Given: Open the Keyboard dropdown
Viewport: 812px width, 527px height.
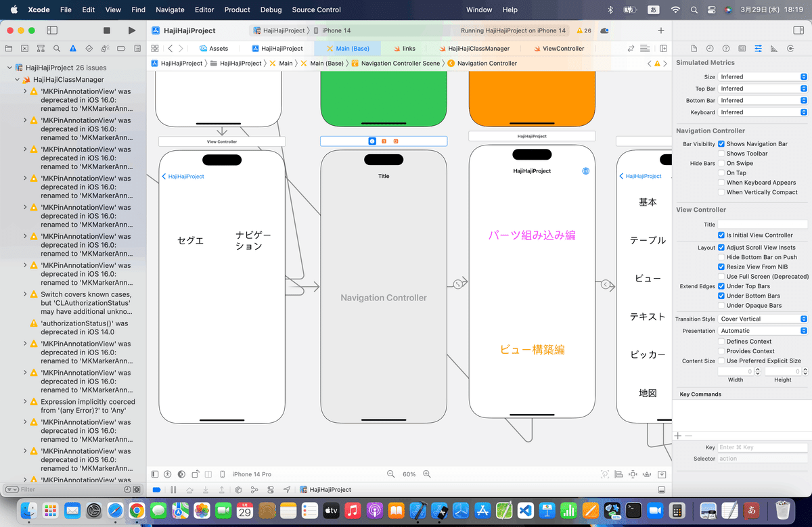Looking at the screenshot, I should tap(763, 112).
